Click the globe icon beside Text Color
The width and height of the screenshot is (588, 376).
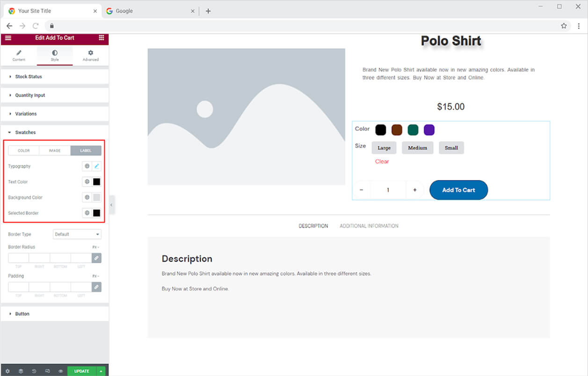[x=87, y=182]
